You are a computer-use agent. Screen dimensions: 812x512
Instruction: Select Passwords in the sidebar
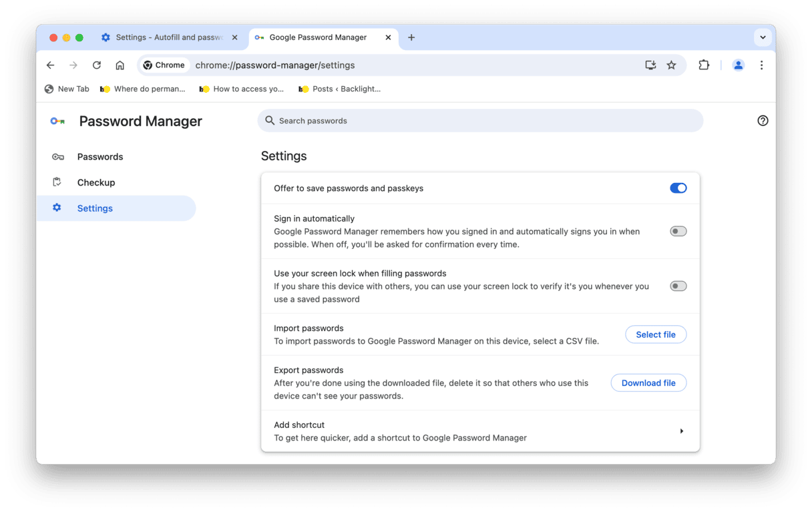tap(100, 157)
